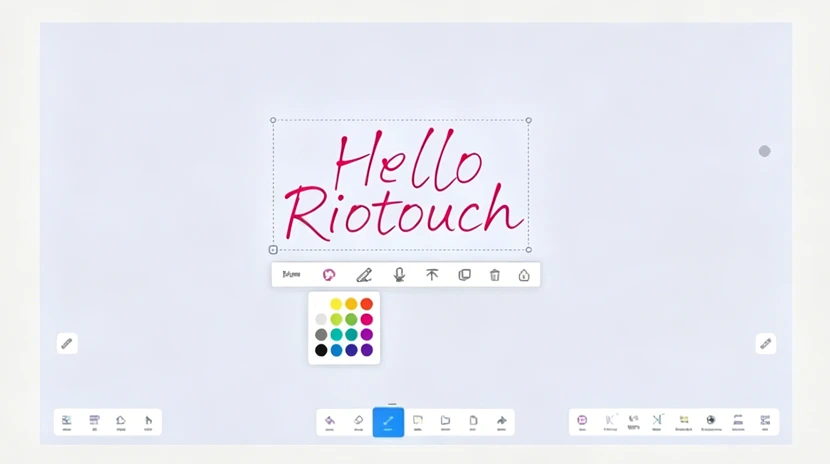Open the pink color palette icon

pyautogui.click(x=329, y=275)
